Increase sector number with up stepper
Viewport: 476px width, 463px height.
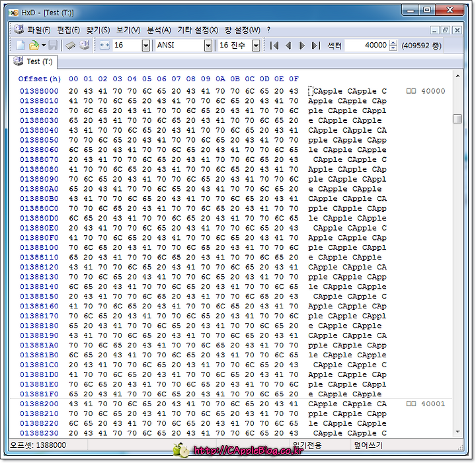coord(393,43)
